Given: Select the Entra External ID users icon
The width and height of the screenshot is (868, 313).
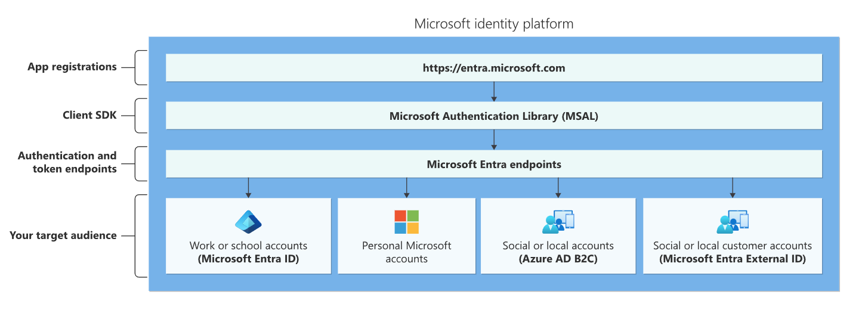Looking at the screenshot, I should (x=732, y=222).
